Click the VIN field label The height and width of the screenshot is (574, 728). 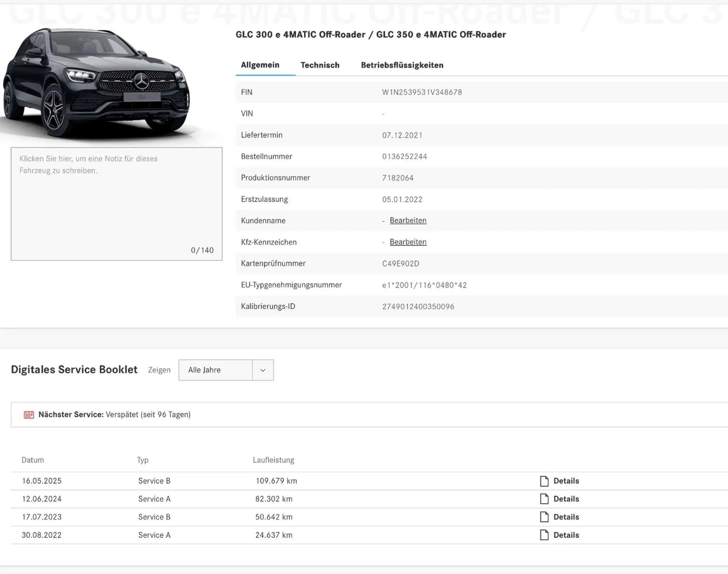pos(247,114)
